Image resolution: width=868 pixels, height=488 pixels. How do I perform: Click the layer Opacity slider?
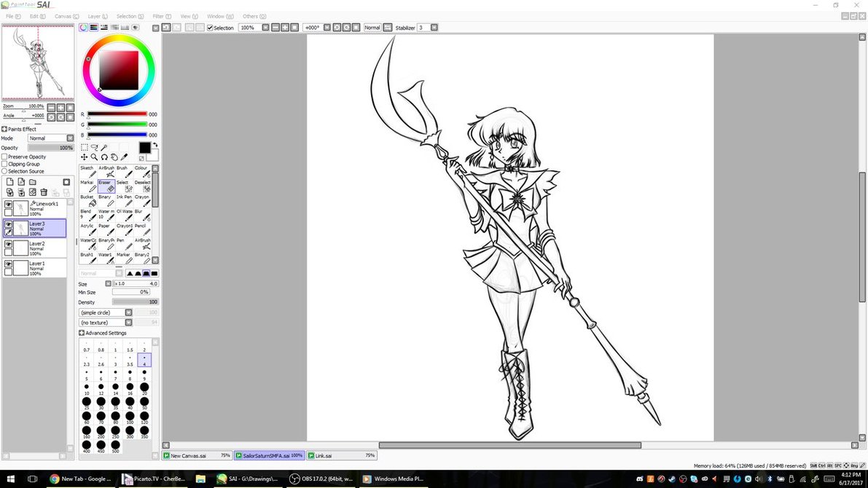[x=50, y=148]
